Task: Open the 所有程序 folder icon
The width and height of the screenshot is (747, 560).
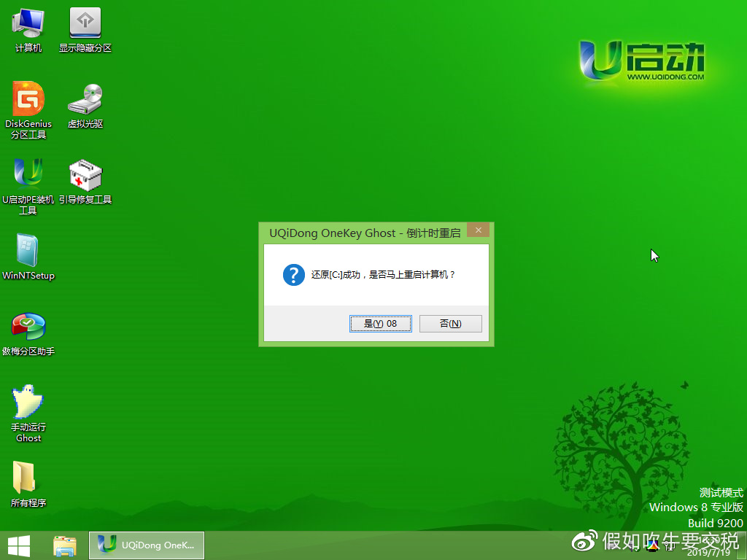Action: click(x=28, y=484)
